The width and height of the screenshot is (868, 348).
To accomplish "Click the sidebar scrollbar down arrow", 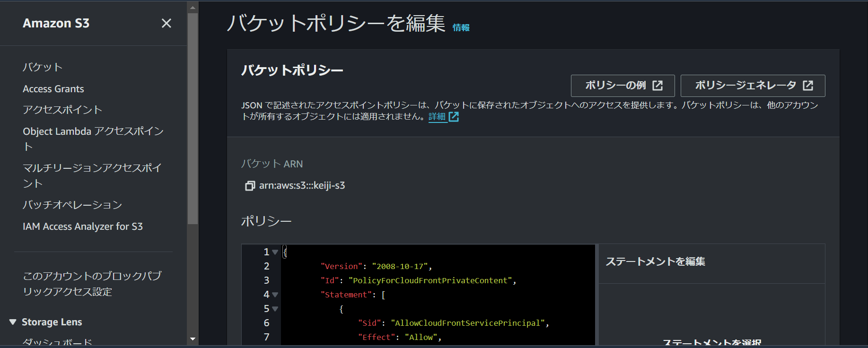I will click(193, 339).
